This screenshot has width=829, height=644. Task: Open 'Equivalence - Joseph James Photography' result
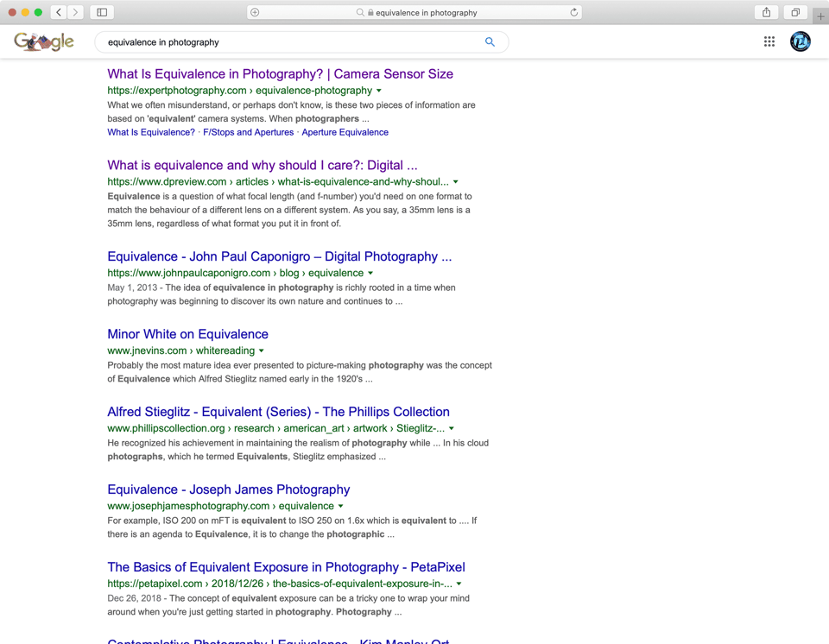tap(228, 490)
